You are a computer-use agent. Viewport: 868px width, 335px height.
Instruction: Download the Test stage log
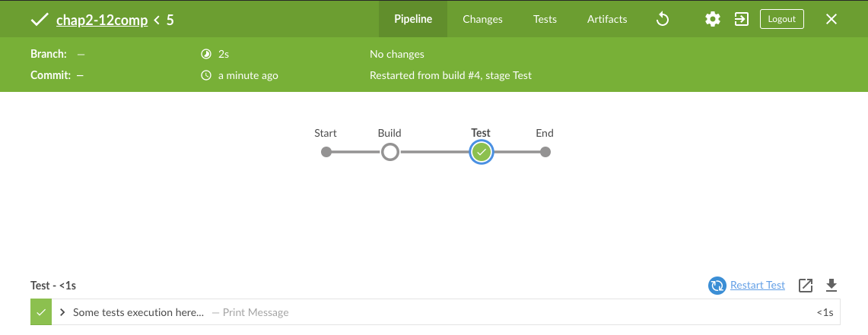point(831,286)
